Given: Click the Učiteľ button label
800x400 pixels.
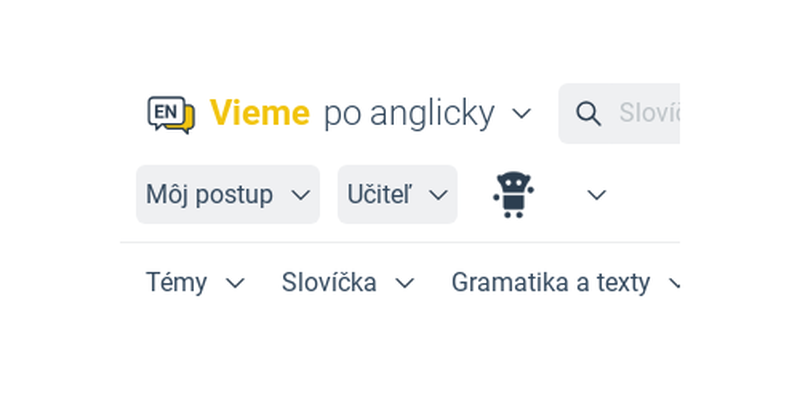Looking at the screenshot, I should (x=379, y=194).
